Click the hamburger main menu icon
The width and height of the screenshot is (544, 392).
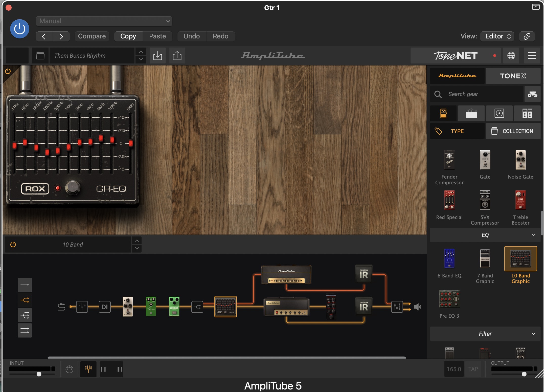[x=532, y=55]
